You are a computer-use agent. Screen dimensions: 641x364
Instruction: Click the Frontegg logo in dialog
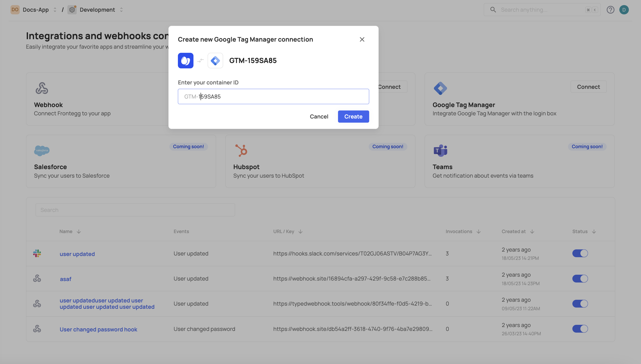click(x=185, y=61)
